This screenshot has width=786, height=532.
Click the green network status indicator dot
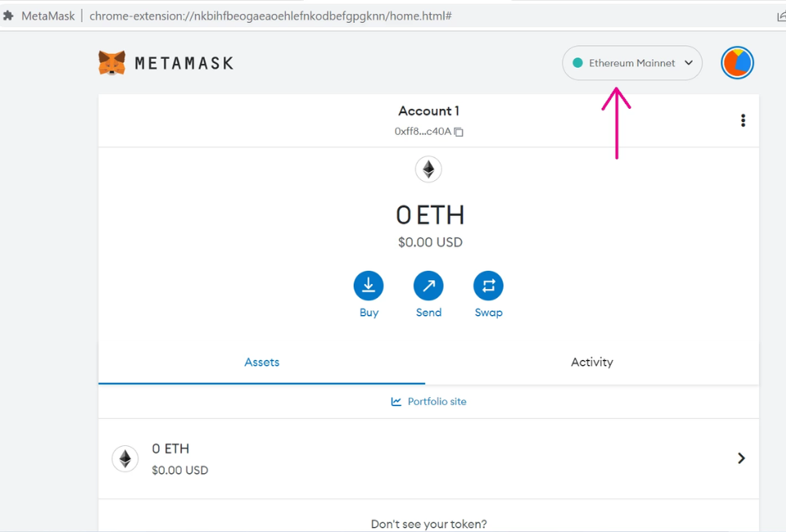pyautogui.click(x=577, y=62)
